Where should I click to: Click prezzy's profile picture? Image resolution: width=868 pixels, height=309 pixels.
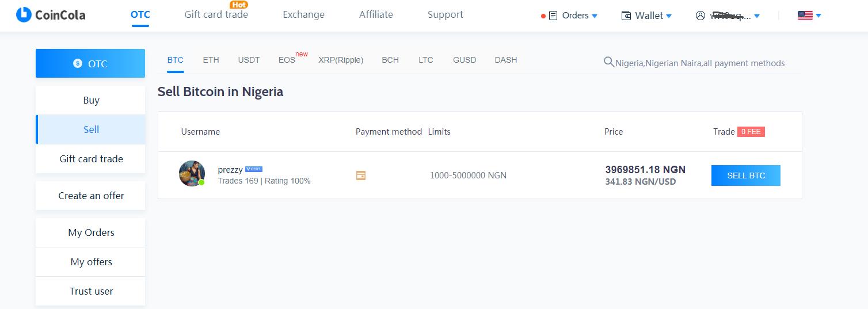tap(192, 173)
